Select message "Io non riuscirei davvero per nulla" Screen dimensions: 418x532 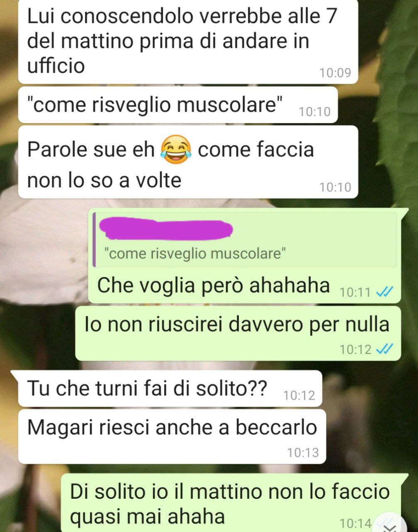238,334
